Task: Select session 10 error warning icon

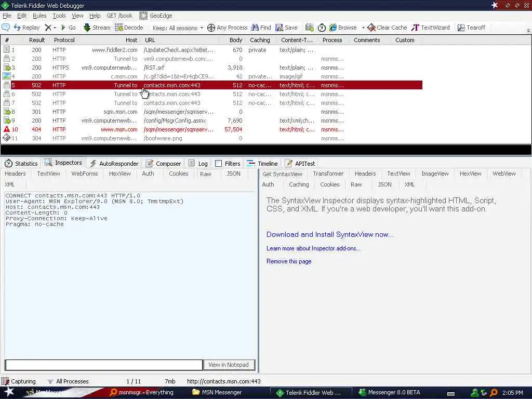Action: pos(6,129)
